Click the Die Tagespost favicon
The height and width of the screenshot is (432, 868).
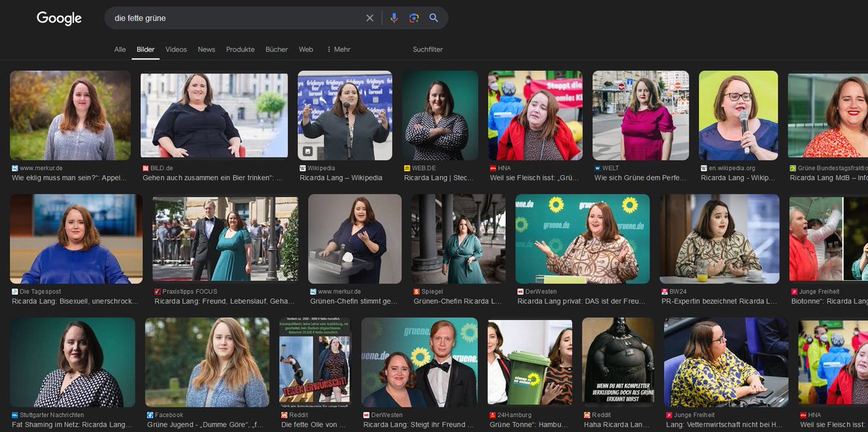(x=15, y=292)
